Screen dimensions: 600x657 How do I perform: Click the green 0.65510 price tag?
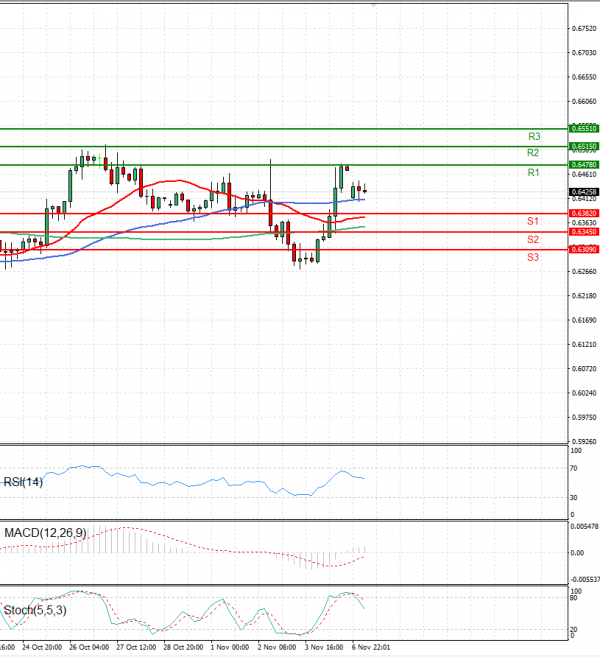[x=584, y=128]
